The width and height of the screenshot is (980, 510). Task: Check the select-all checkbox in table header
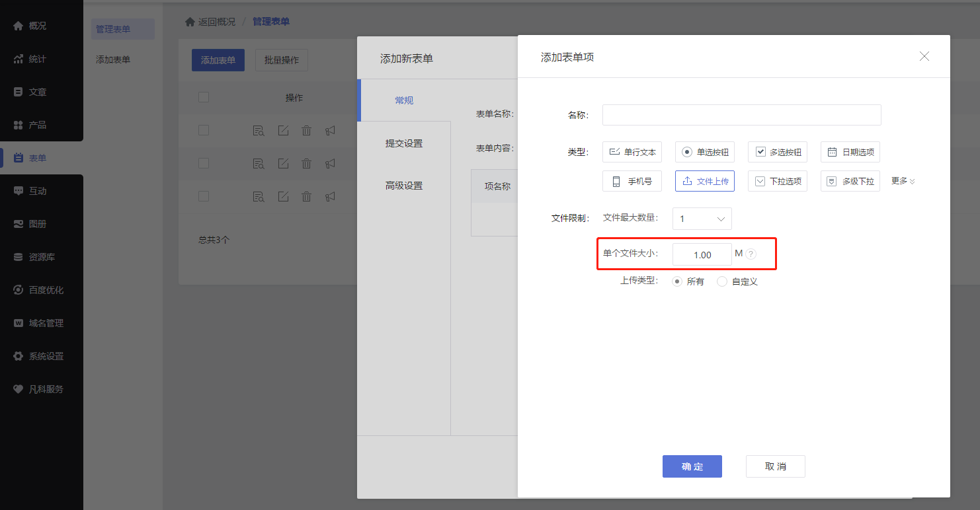(x=204, y=97)
